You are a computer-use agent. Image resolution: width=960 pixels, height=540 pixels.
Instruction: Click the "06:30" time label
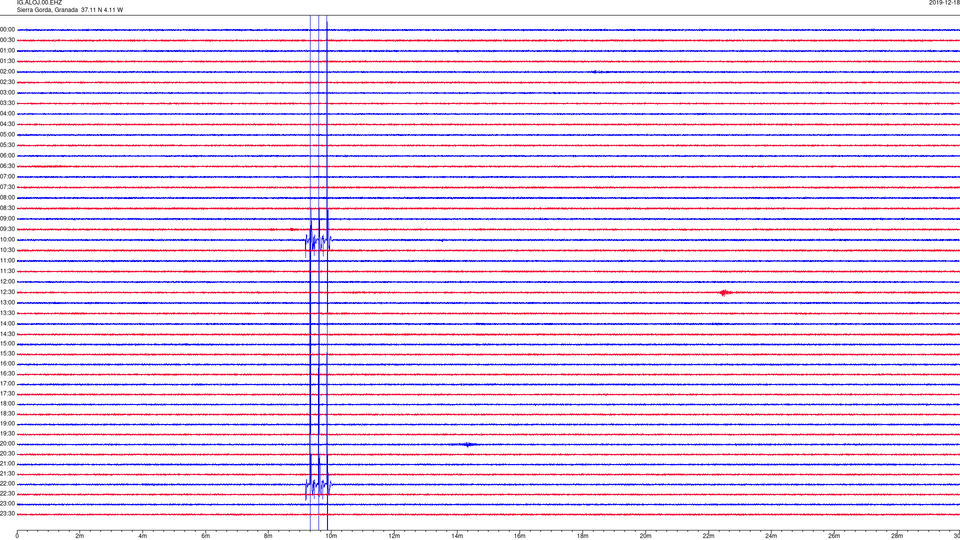pos(7,166)
